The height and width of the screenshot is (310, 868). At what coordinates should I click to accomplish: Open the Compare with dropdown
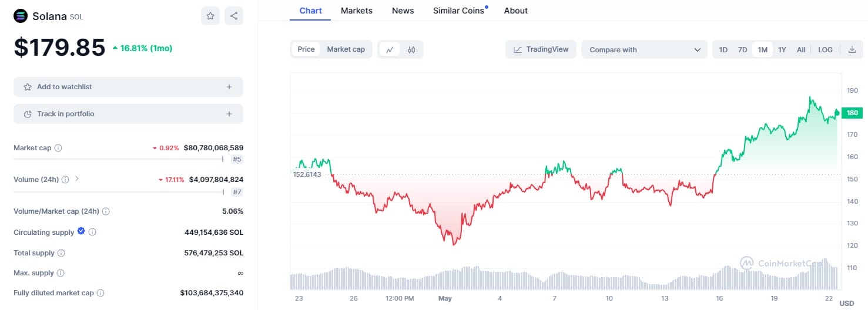tap(645, 50)
